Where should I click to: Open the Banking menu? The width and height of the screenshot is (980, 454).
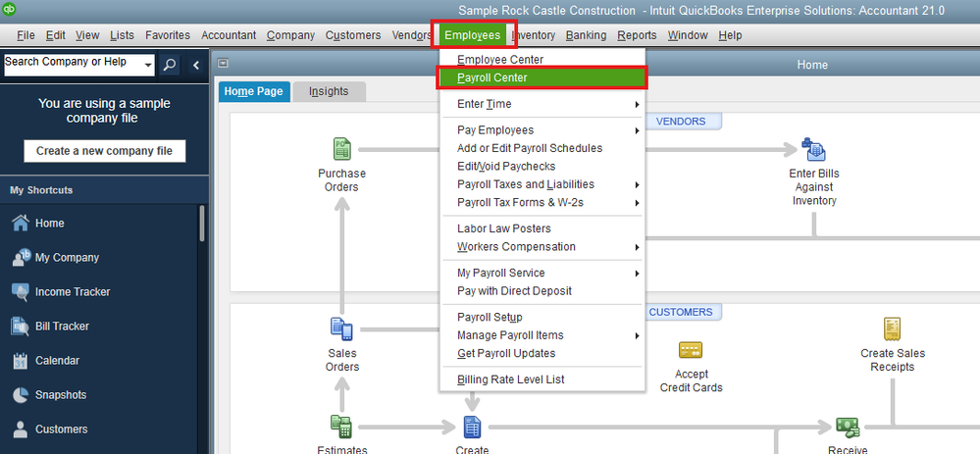pos(587,35)
